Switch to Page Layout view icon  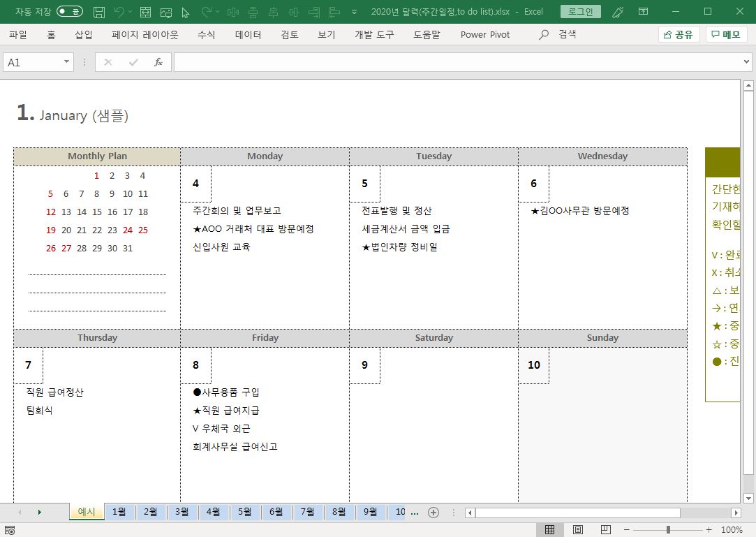[577, 530]
